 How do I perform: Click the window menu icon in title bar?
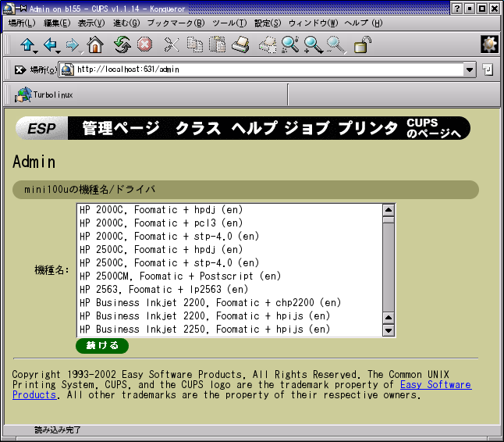coord(9,9)
